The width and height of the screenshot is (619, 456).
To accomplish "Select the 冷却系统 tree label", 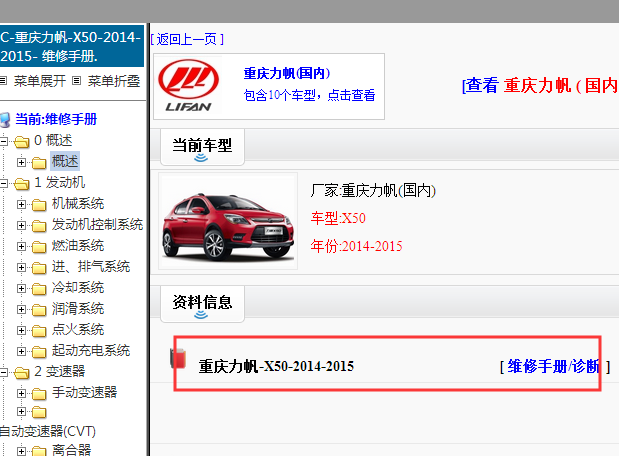I will click(x=78, y=288).
